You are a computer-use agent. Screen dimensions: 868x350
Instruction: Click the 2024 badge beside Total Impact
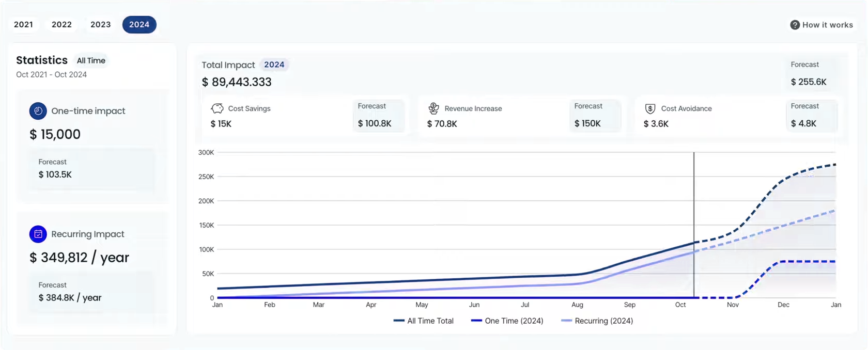pos(274,65)
